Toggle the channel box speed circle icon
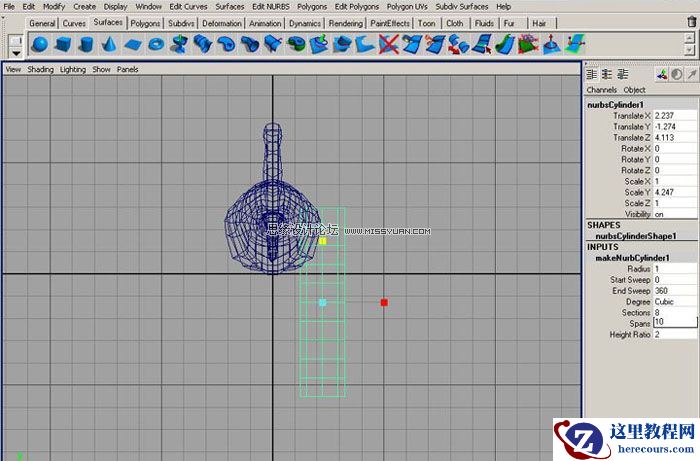 [x=677, y=75]
